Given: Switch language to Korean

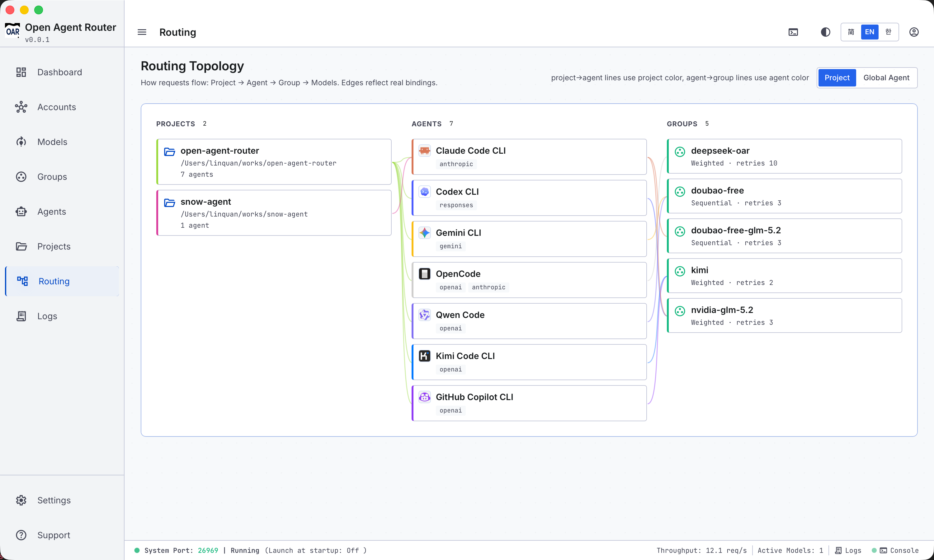Looking at the screenshot, I should pos(888,32).
